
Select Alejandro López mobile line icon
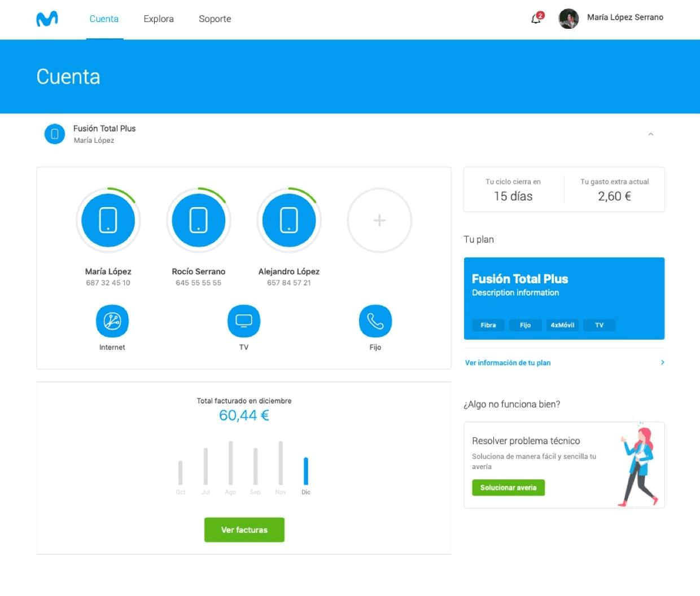tap(289, 220)
